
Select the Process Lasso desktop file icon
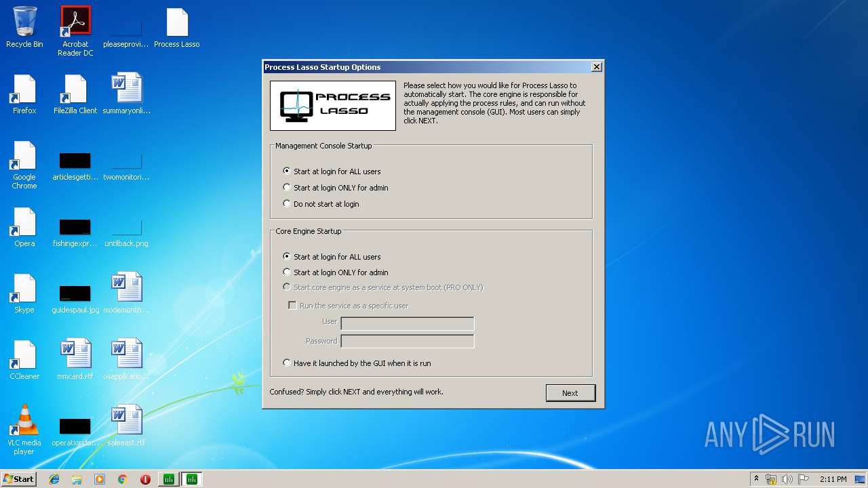[176, 27]
